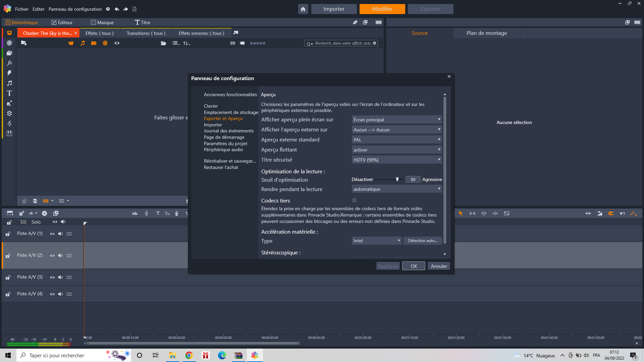644x362 pixels.
Task: Open the music note sidebar category
Action: [x=9, y=83]
